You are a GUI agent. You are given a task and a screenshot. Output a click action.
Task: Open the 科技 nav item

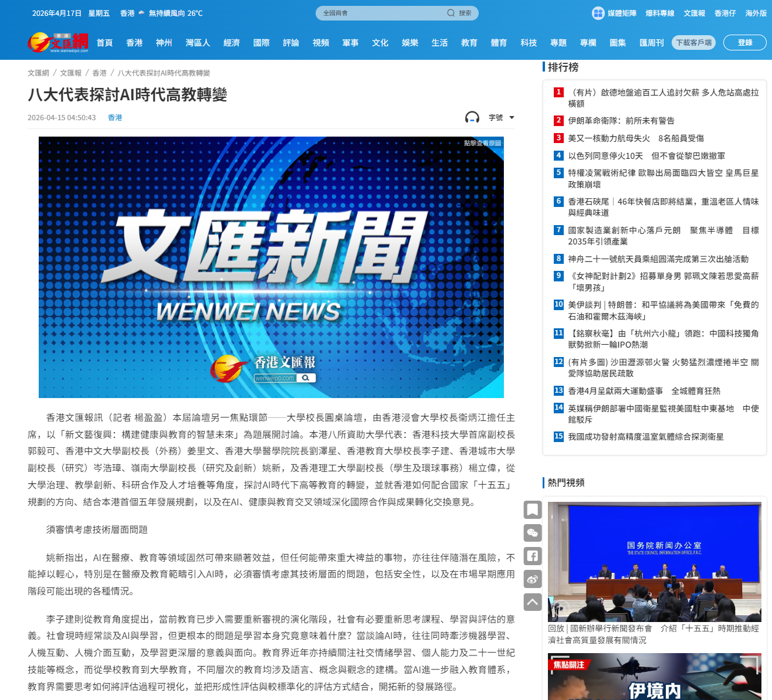tap(529, 43)
